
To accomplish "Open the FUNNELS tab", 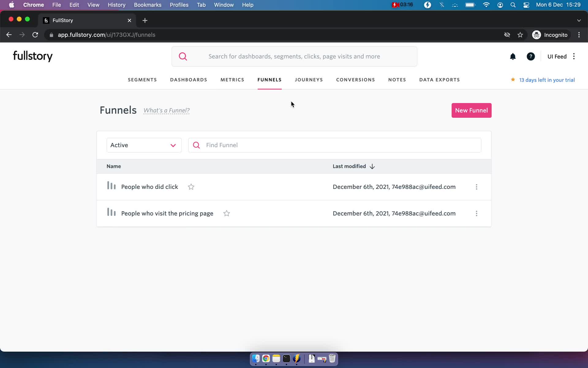I will [x=269, y=80].
